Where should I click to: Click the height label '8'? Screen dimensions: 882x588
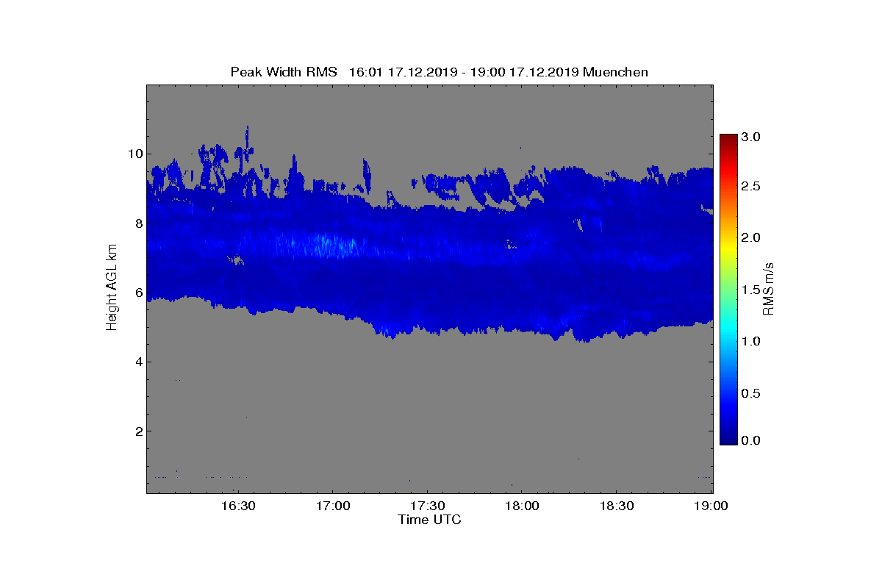[x=138, y=223]
